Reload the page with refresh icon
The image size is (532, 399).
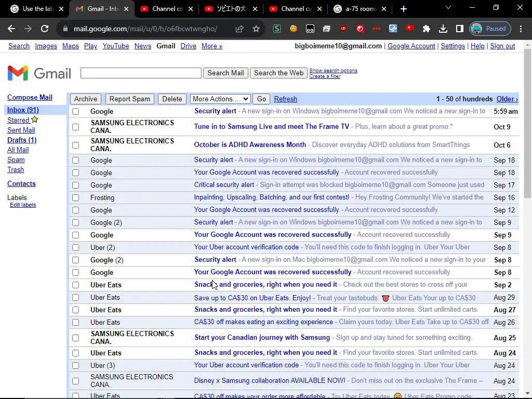click(x=45, y=29)
